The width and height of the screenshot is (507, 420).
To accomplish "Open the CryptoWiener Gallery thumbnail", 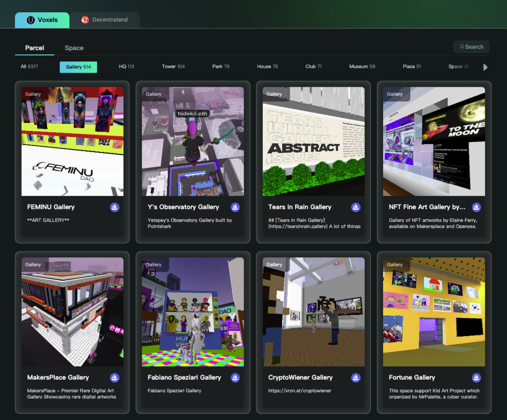I will click(314, 312).
